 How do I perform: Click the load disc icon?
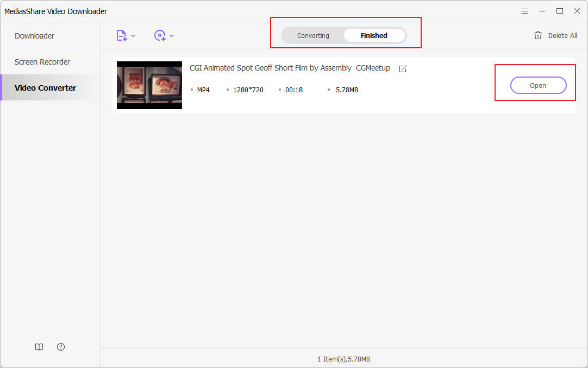160,36
